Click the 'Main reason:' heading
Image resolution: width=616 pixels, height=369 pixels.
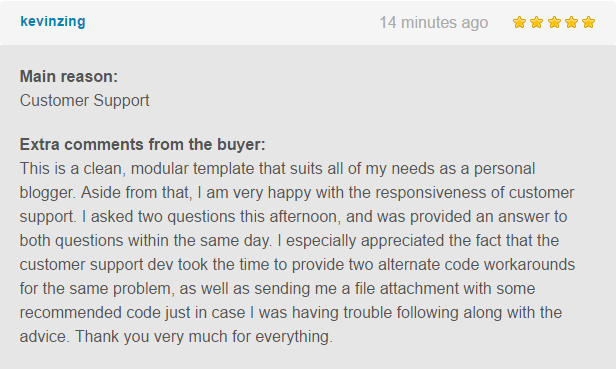pos(69,76)
